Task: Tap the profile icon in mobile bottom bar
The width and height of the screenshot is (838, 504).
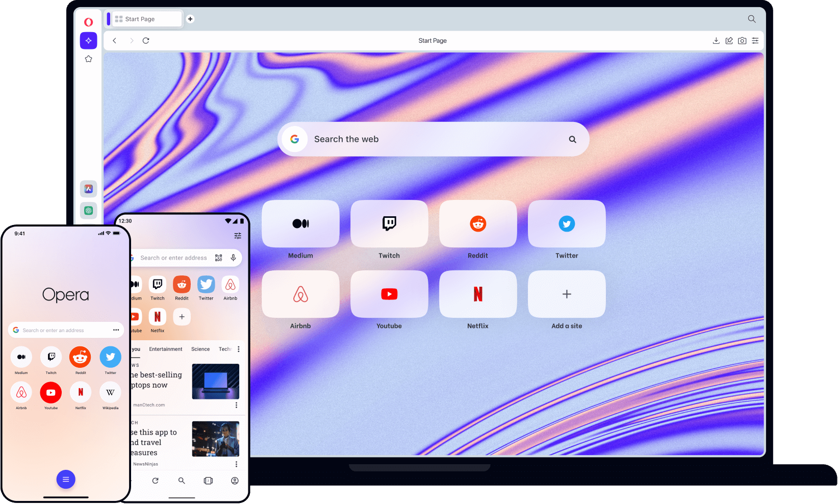Action: 235,481
